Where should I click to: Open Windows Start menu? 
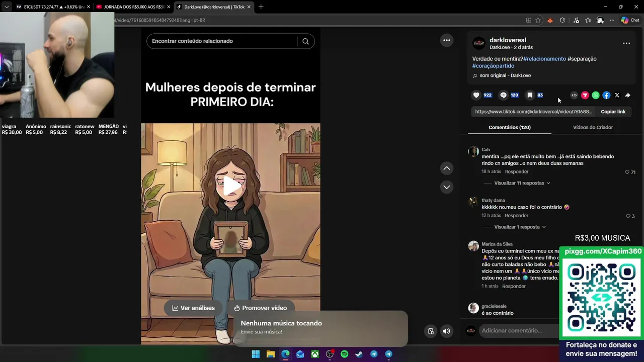coord(256,354)
